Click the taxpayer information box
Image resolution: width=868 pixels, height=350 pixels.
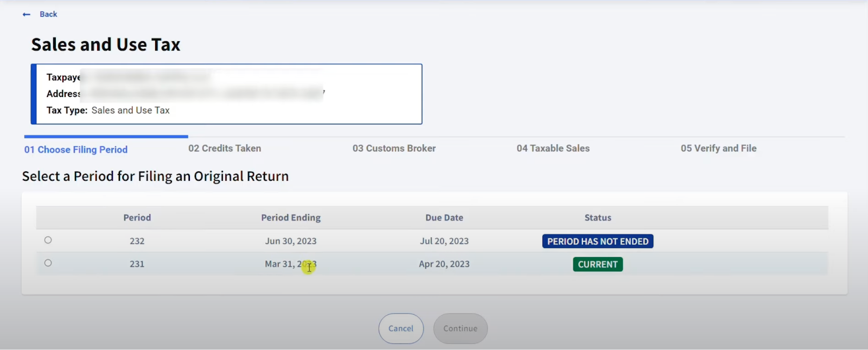tap(226, 94)
